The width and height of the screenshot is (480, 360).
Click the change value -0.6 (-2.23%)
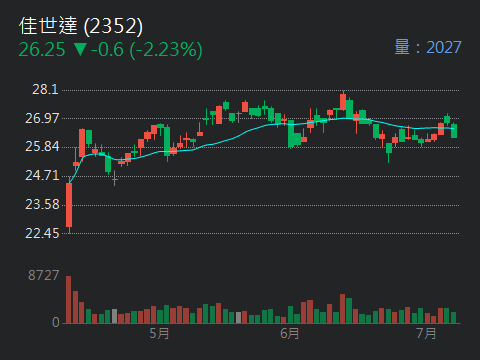[147, 50]
